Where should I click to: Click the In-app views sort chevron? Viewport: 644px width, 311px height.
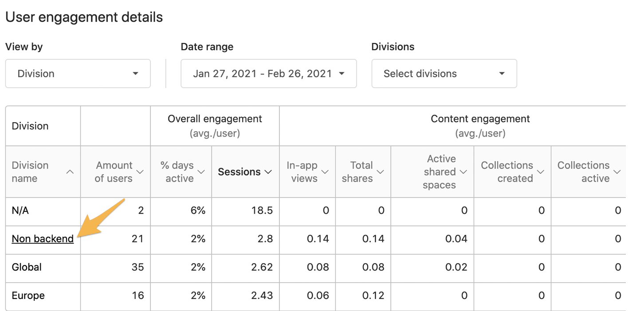click(325, 172)
